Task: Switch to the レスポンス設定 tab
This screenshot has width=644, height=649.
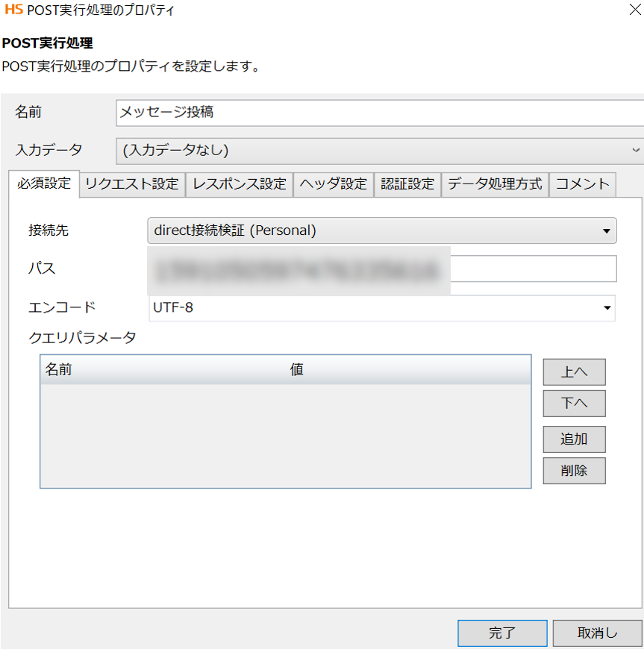Action: 240,184
